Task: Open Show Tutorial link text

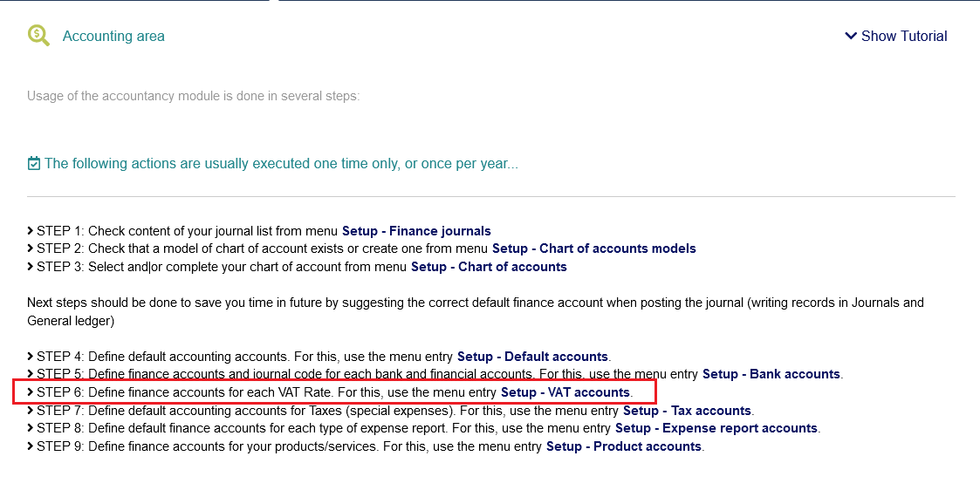Action: click(904, 37)
